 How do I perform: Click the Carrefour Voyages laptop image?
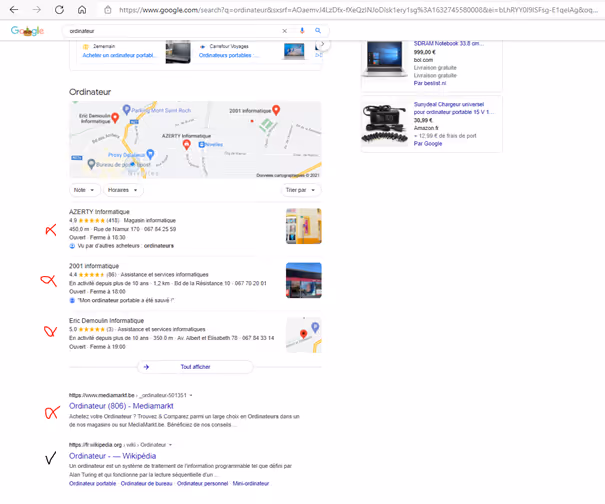pyautogui.click(x=294, y=51)
